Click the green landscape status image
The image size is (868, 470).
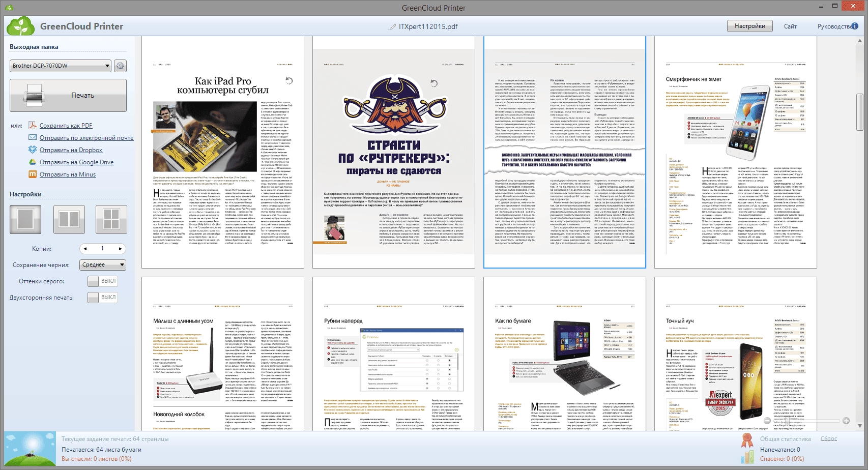tap(31, 449)
